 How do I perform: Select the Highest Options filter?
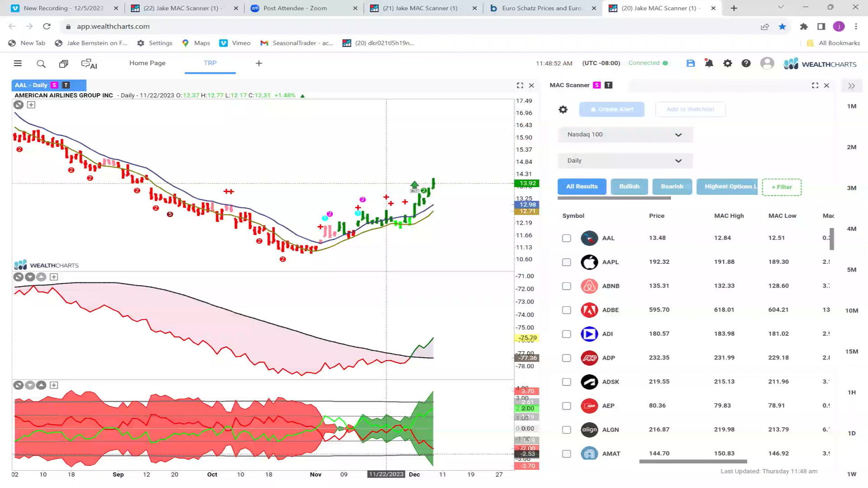pyautogui.click(x=727, y=187)
